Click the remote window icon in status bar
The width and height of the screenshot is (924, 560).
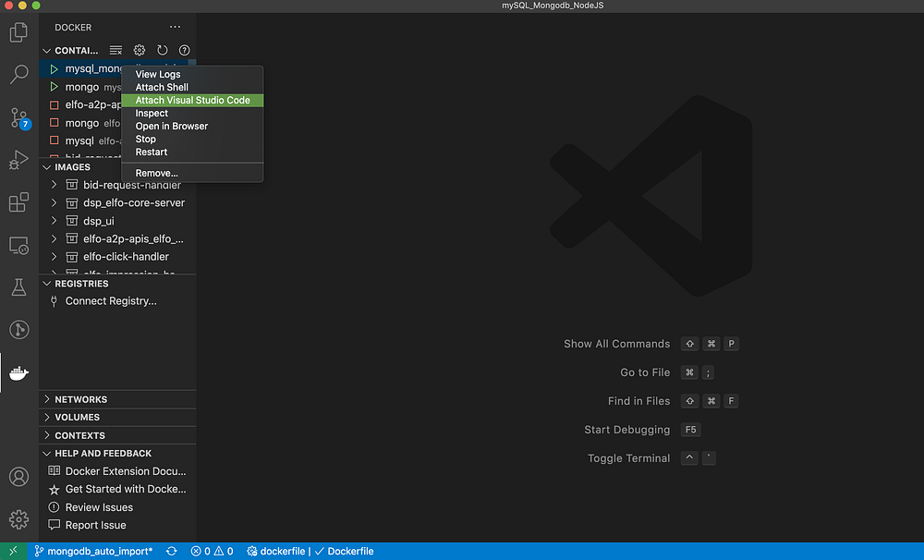(x=13, y=551)
